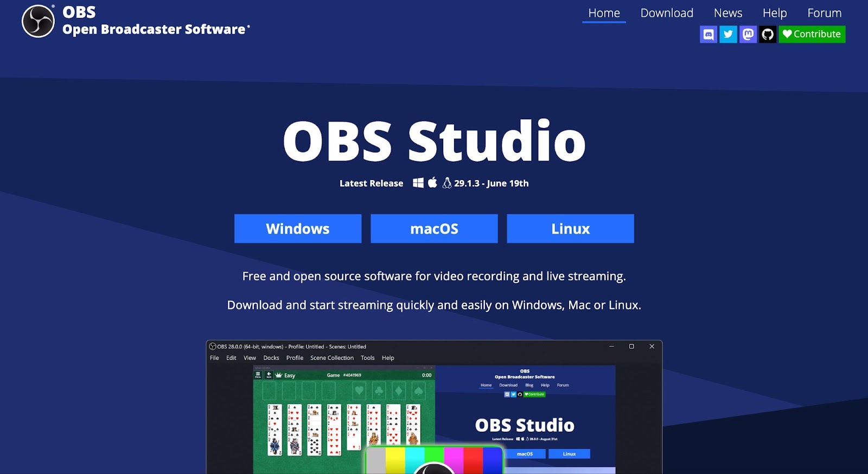Click the Latest Release label
The width and height of the screenshot is (868, 474).
click(372, 183)
